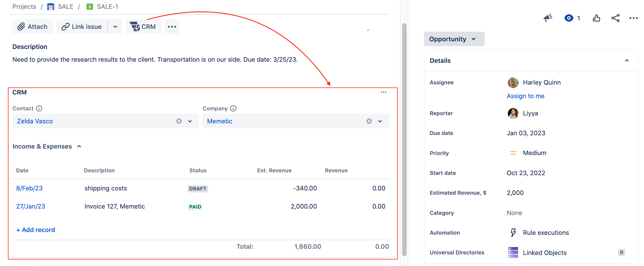Expand the Link issue dropdown arrow

[115, 27]
